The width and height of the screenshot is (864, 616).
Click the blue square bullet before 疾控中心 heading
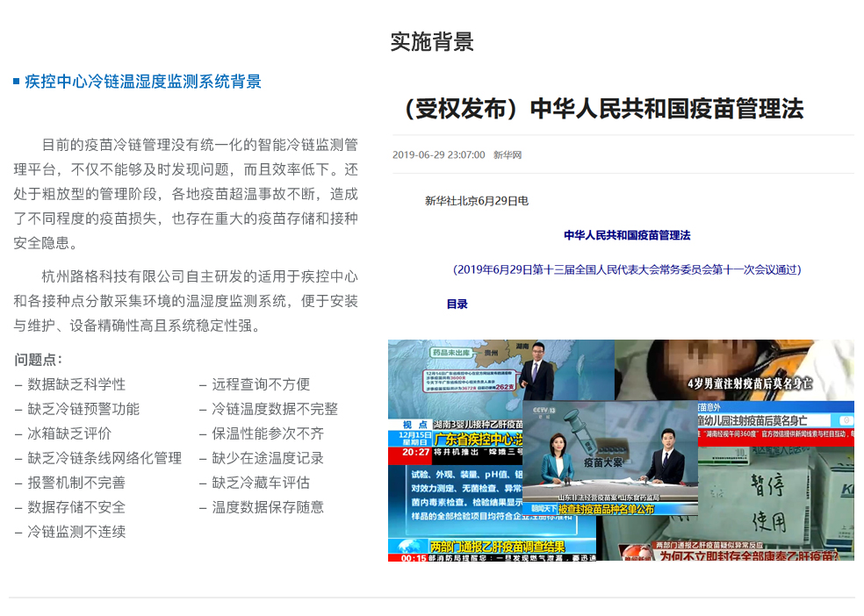(x=17, y=82)
